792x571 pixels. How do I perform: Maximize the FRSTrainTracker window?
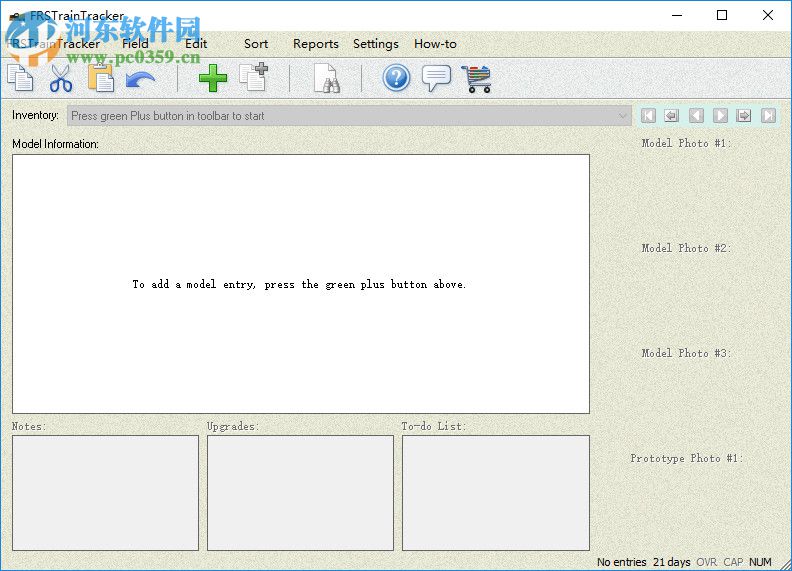722,15
